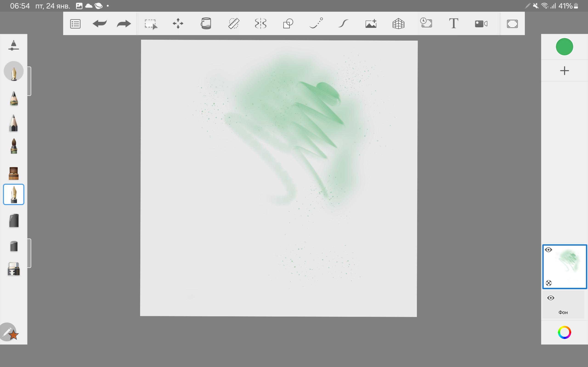Screen dimensions: 588x367
Task: Add a new layer with plus
Action: 564,71
